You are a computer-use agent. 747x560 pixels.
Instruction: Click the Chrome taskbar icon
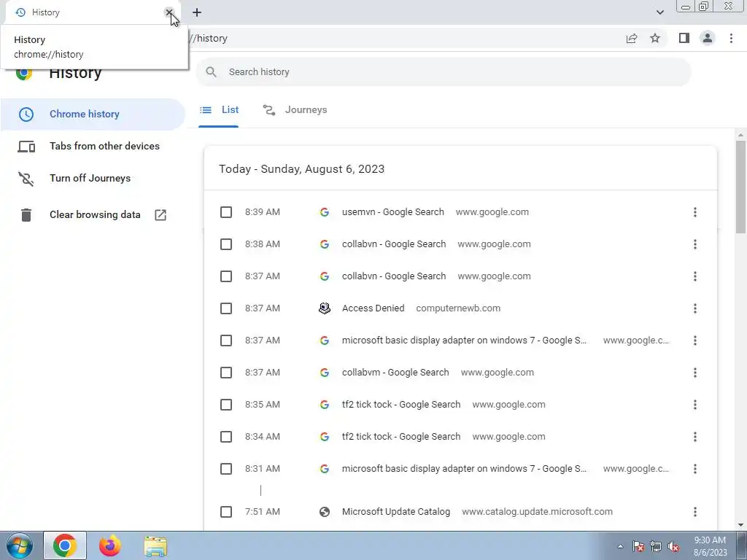click(65, 546)
